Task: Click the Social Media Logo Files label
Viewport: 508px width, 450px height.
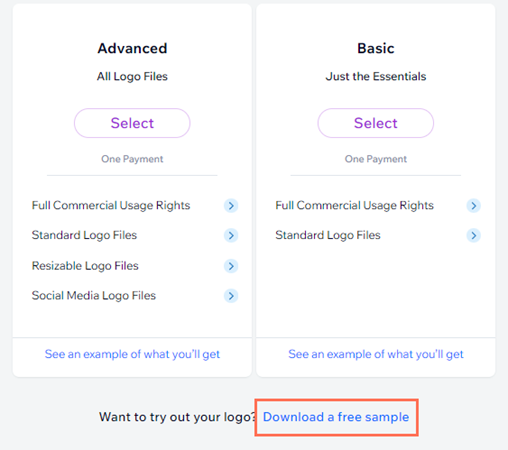Action: pyautogui.click(x=94, y=295)
